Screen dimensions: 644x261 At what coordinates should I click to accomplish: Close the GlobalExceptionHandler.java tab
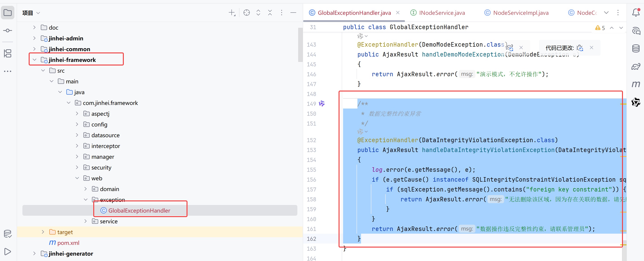point(398,13)
